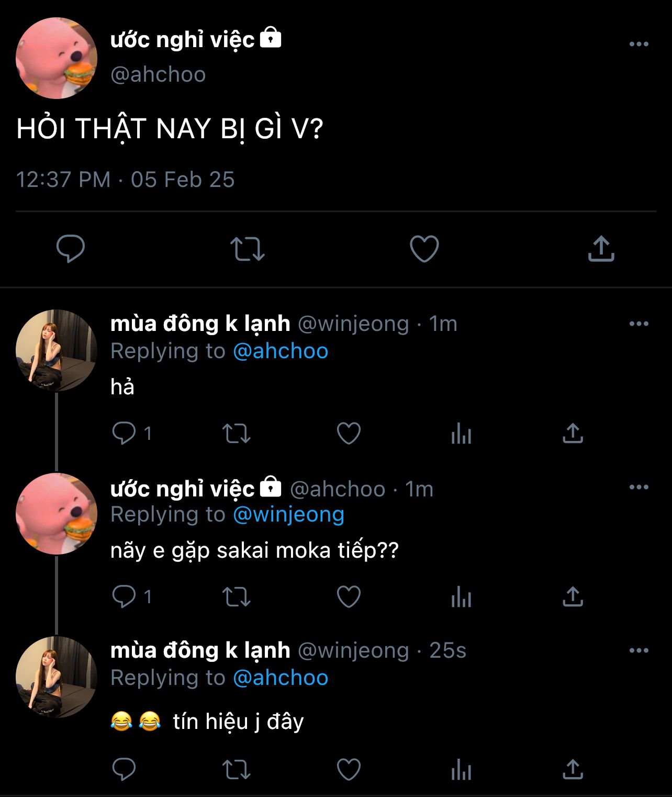Reply to the "tín hiệu j đây" tweet
The image size is (672, 797).
[x=124, y=770]
